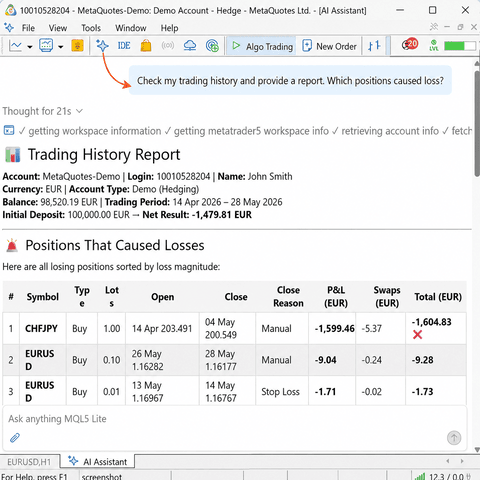The width and height of the screenshot is (480, 480).
Task: Open the VPS cloud icon
Action: 190,46
